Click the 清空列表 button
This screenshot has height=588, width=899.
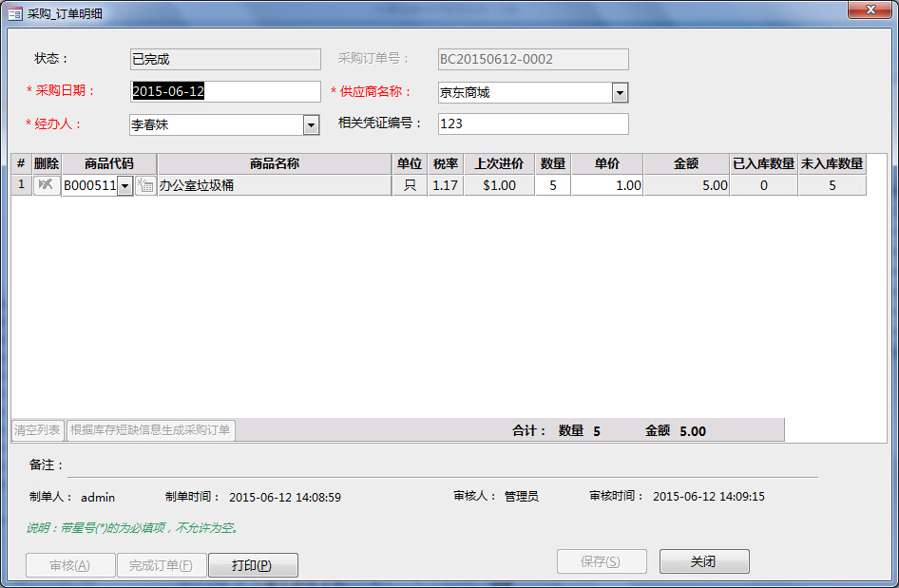click(x=38, y=429)
